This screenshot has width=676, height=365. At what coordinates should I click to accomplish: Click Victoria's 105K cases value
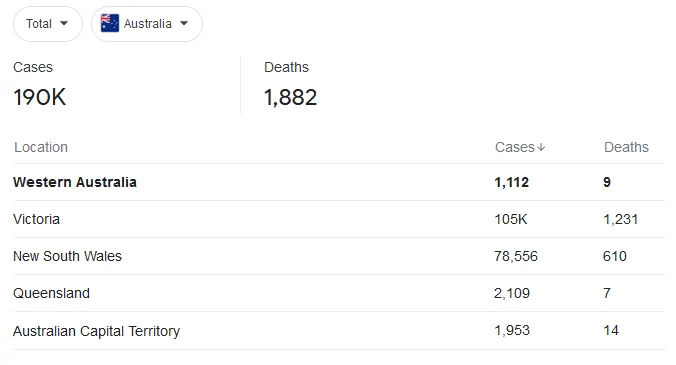coord(511,219)
